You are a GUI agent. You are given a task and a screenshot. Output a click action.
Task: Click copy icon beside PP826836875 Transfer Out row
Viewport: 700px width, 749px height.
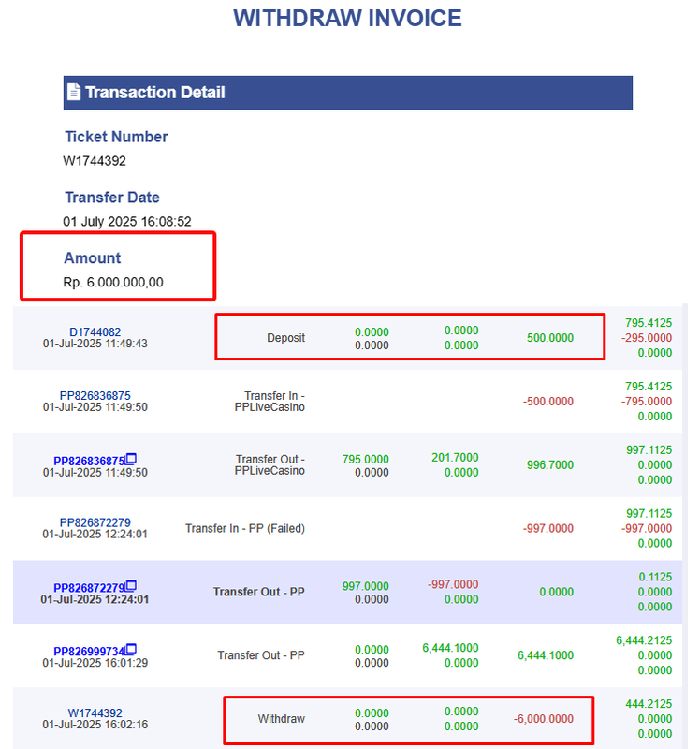click(x=131, y=459)
